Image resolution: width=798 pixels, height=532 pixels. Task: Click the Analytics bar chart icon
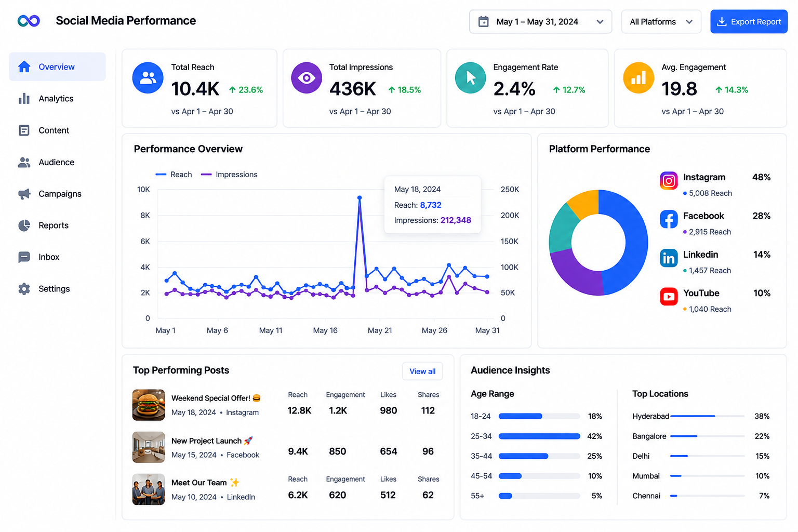click(24, 98)
